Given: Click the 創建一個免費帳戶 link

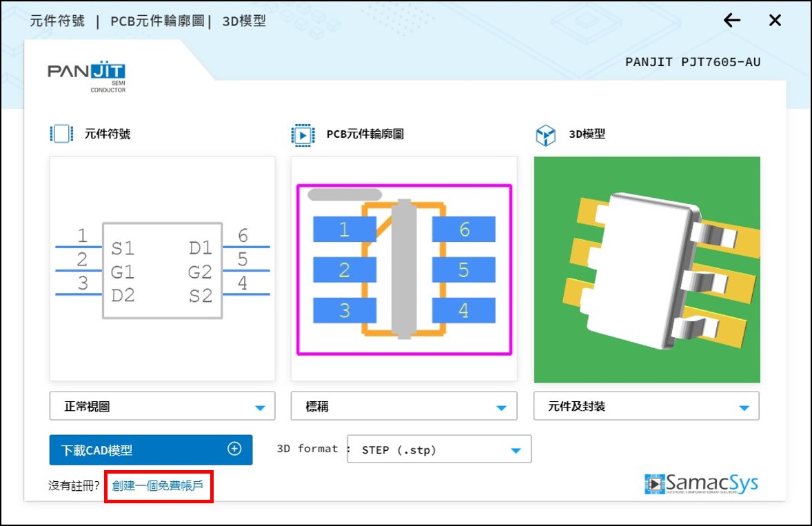Looking at the screenshot, I should coord(158,486).
